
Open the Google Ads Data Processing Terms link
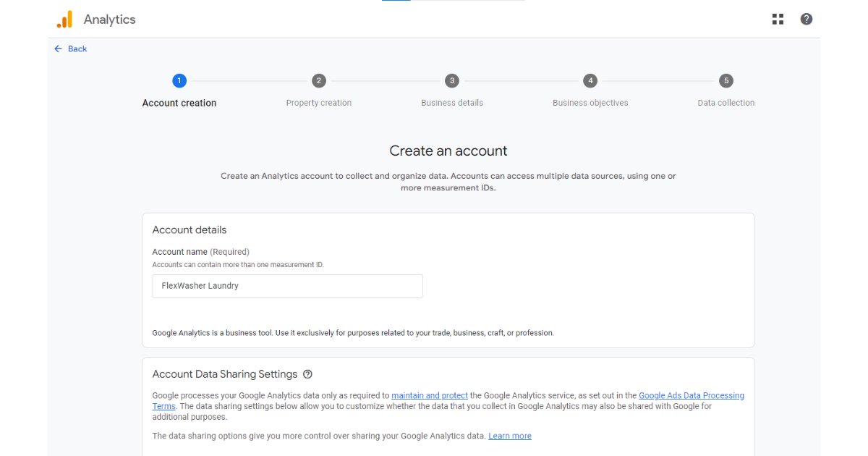(691, 396)
